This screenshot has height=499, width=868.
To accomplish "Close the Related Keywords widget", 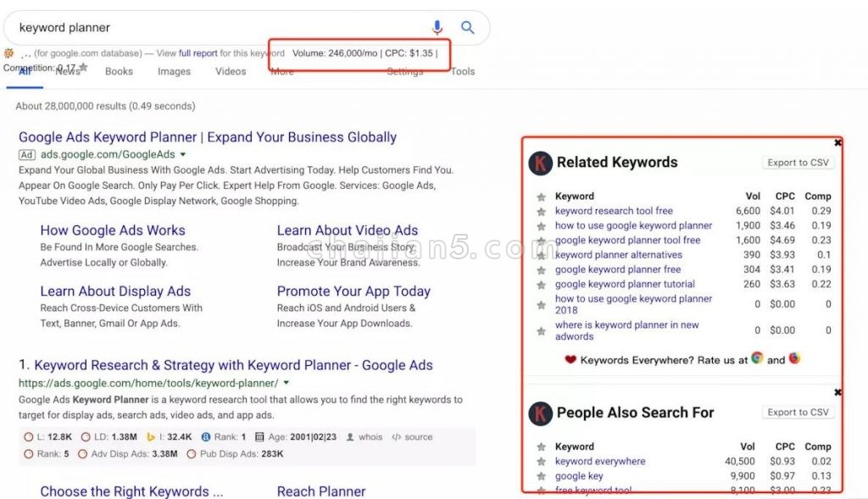I will click(838, 143).
